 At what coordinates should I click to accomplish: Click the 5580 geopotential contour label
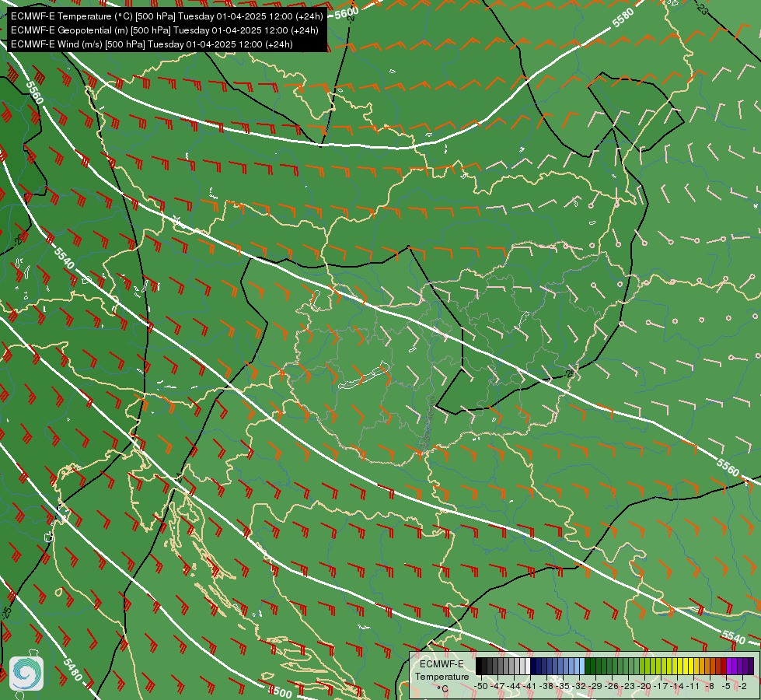pyautogui.click(x=623, y=18)
